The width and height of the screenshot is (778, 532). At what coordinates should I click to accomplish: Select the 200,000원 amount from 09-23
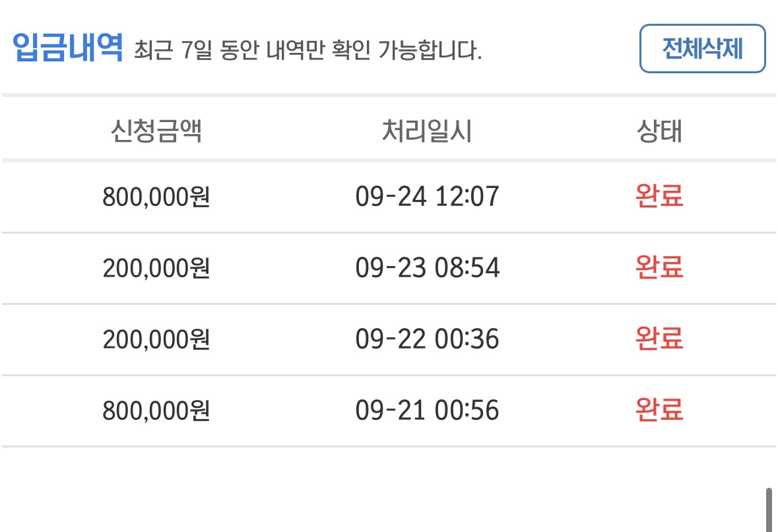tap(156, 268)
